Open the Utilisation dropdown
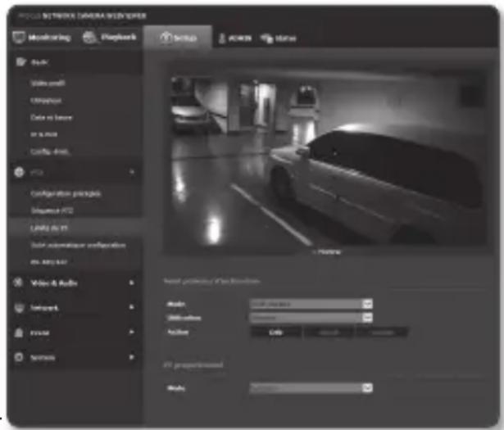The height and width of the screenshot is (430, 504). 368,318
